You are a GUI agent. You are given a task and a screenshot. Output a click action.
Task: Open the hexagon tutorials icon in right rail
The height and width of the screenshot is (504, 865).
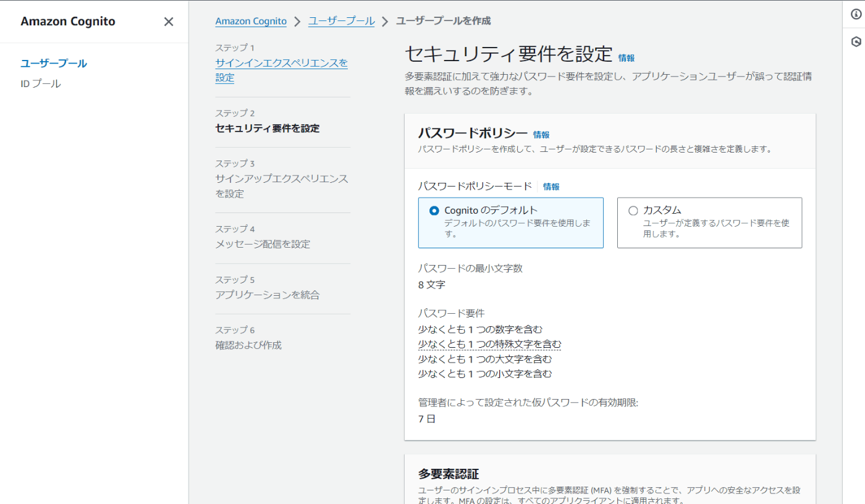(x=856, y=42)
